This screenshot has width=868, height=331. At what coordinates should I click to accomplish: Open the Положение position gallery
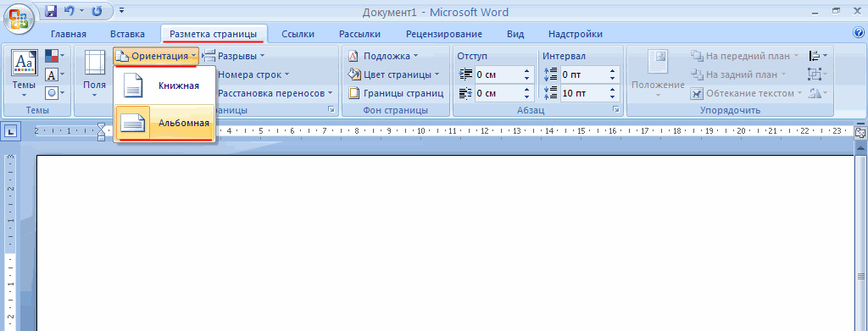[658, 74]
